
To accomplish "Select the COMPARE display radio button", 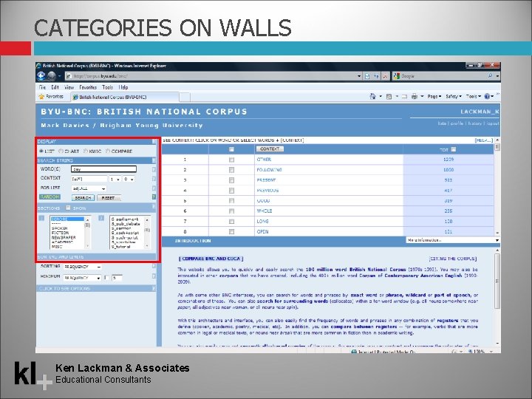I will click(108, 151).
